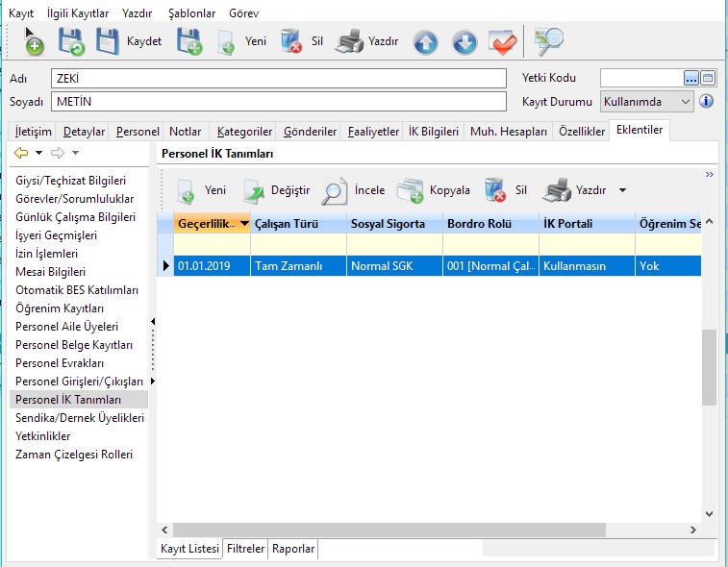Click the Değiştir edit icon

pyautogui.click(x=254, y=190)
